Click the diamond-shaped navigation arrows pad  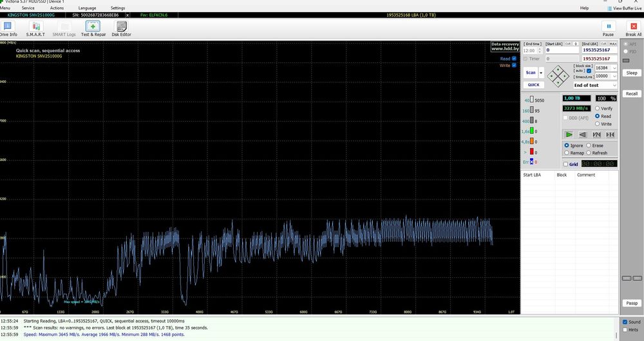click(x=558, y=77)
